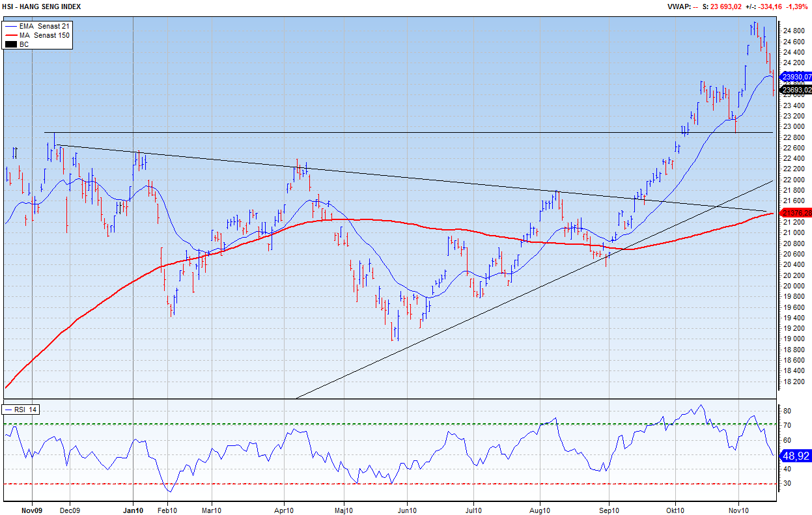The image size is (812, 515).
Task: Click the black BC legend swatch
Action: pos(11,44)
